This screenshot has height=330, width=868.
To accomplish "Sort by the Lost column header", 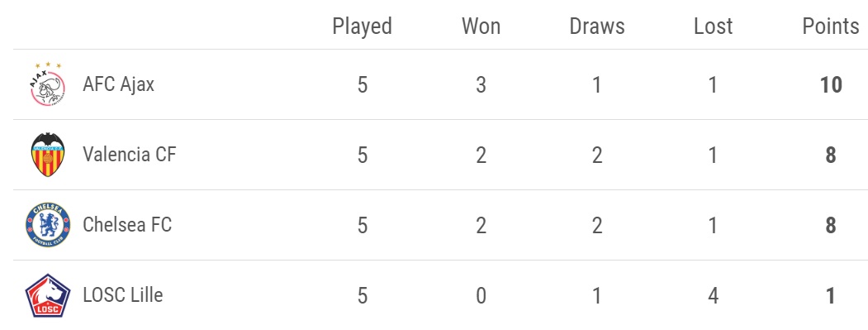I will (x=713, y=26).
